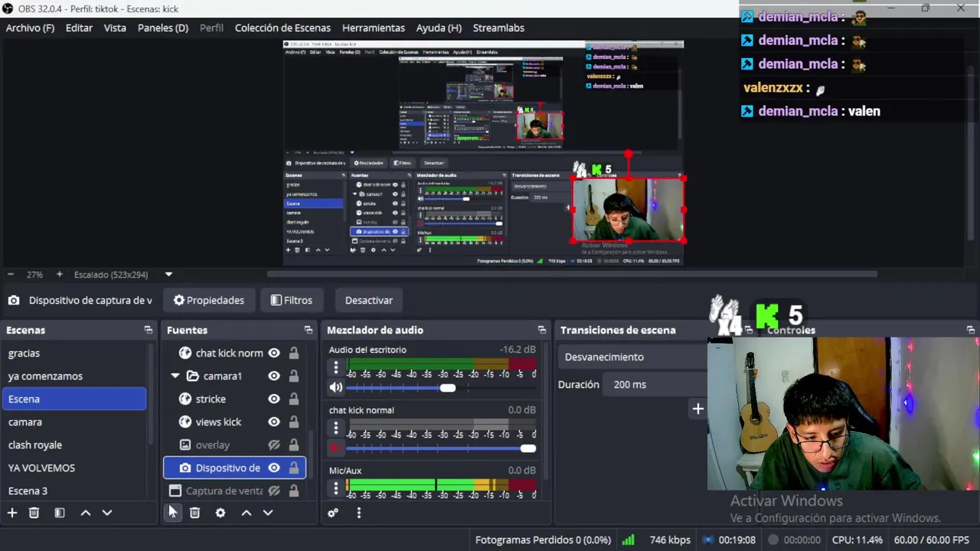Open the Streamlabs menu
The height and width of the screenshot is (551, 980).
pos(498,28)
